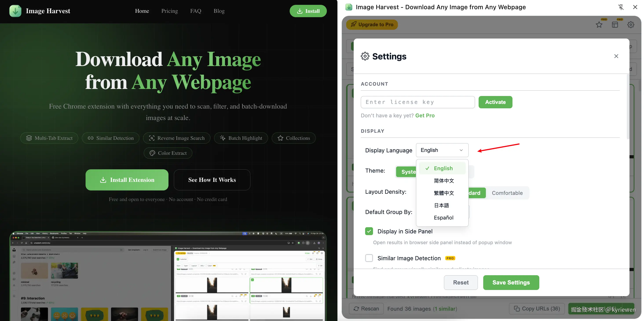Click See How It Works button
This screenshot has width=644, height=321.
point(212,180)
